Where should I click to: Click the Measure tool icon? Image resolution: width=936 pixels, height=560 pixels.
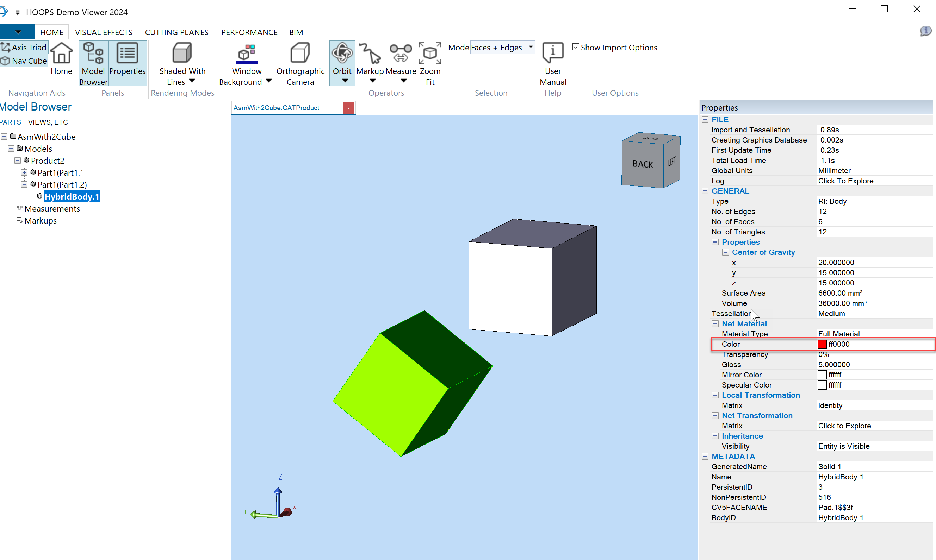click(x=401, y=54)
